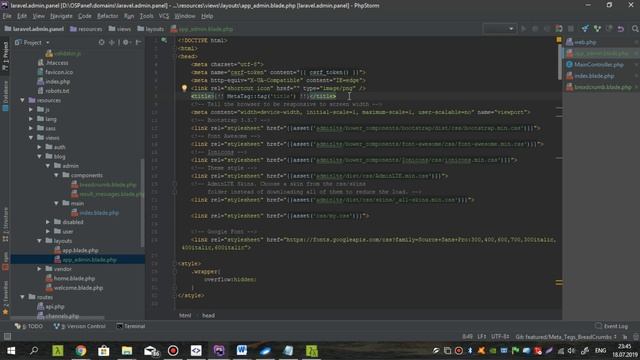Collapse the views folder arrow
This screenshot has width=640, height=360.
[x=31, y=138]
